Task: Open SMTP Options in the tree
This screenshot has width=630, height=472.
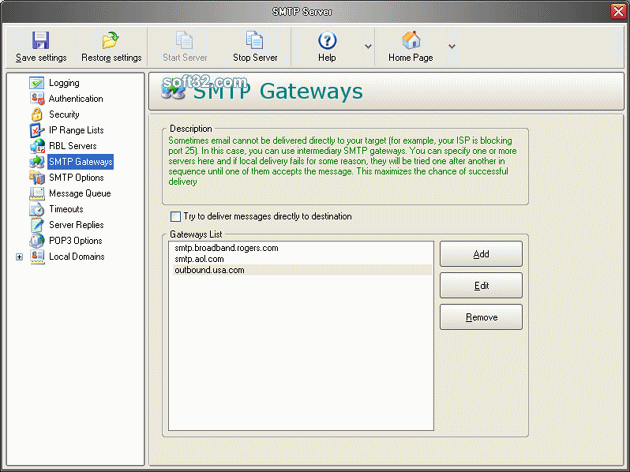Action: [x=76, y=178]
